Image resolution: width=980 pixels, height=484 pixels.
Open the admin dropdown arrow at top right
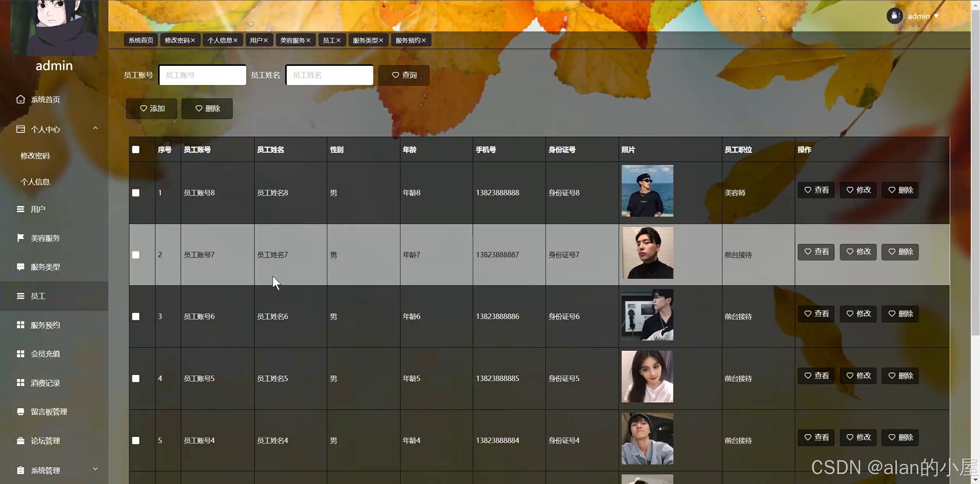tap(936, 16)
